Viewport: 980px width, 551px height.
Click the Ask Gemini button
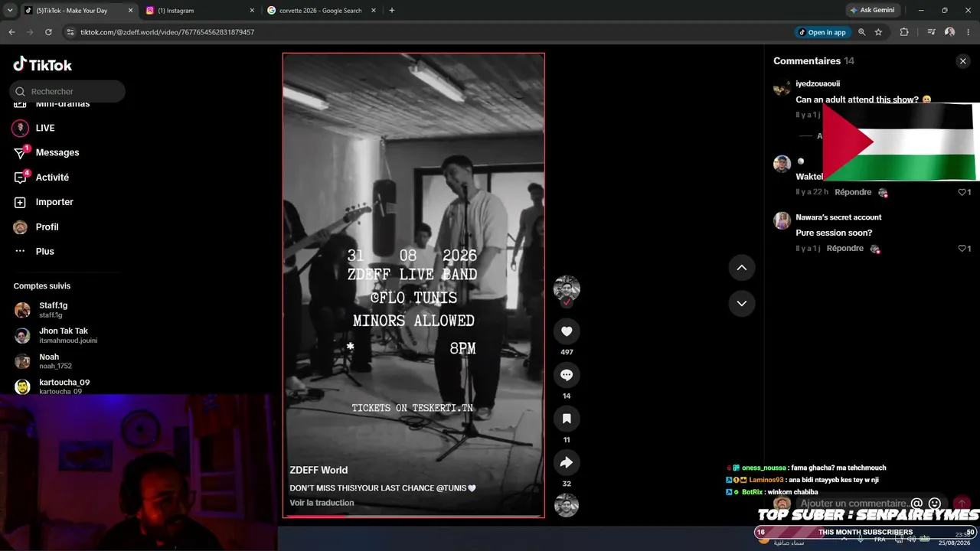click(x=872, y=11)
